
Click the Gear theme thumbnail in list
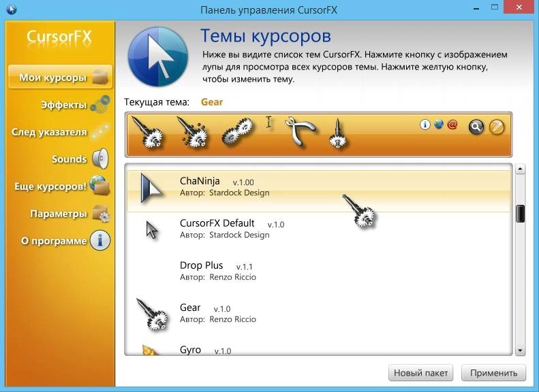[x=152, y=315]
